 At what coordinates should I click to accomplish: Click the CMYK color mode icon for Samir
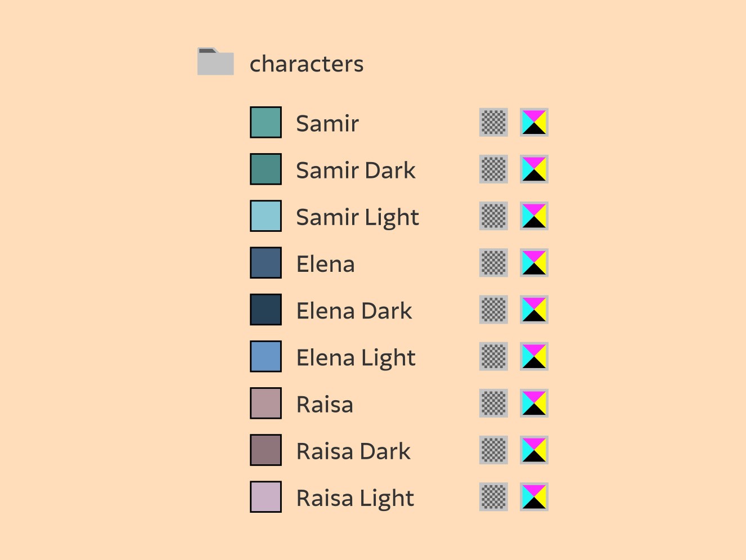pos(534,123)
